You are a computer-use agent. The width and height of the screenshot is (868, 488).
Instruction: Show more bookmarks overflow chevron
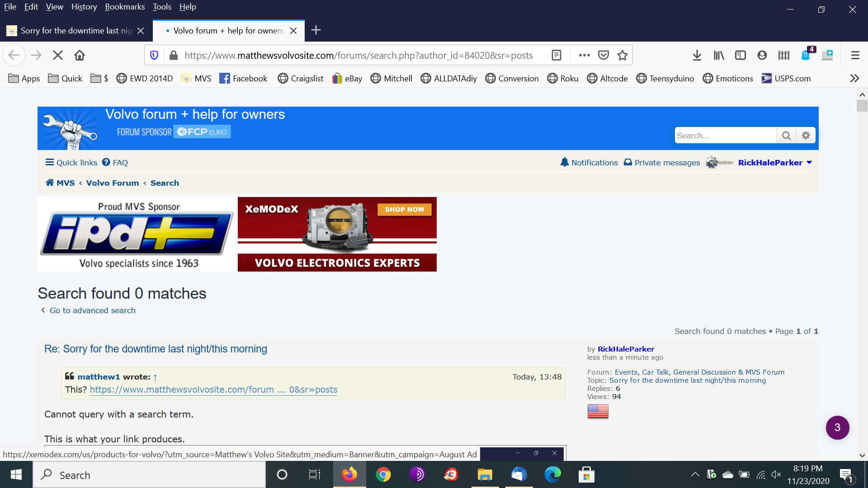click(854, 78)
